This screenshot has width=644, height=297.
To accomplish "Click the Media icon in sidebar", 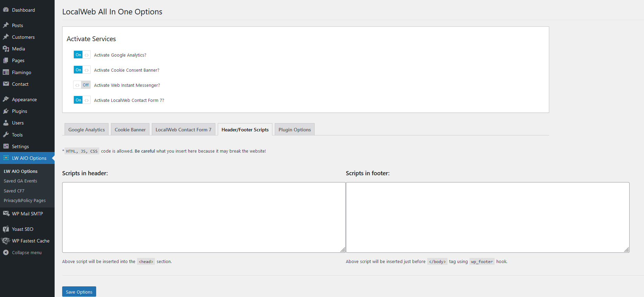I will pyautogui.click(x=6, y=49).
